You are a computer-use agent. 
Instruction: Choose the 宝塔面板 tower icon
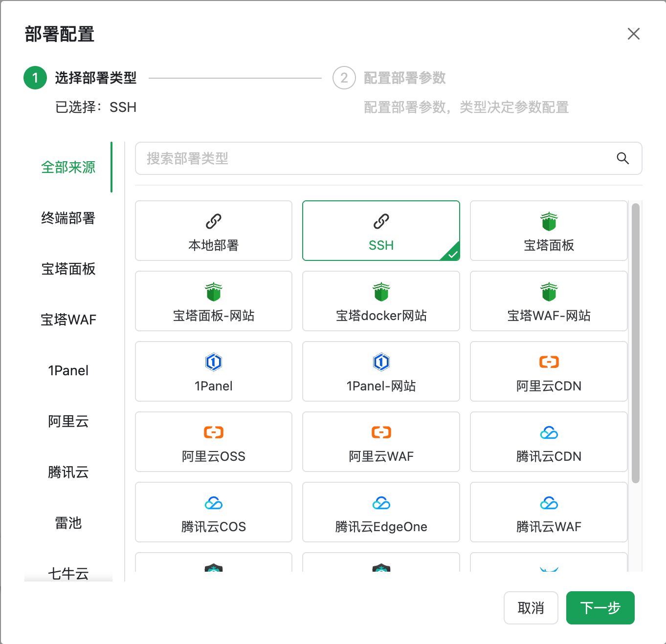(549, 221)
